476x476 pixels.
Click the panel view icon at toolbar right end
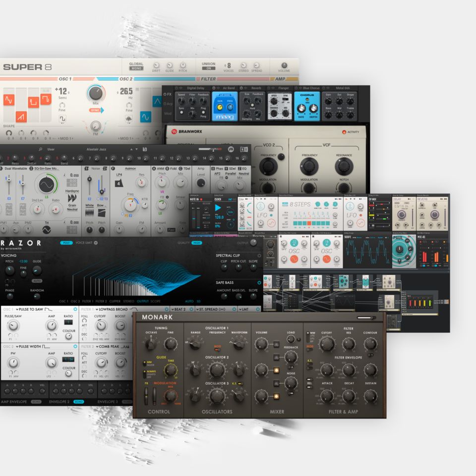pyautogui.click(x=244, y=149)
